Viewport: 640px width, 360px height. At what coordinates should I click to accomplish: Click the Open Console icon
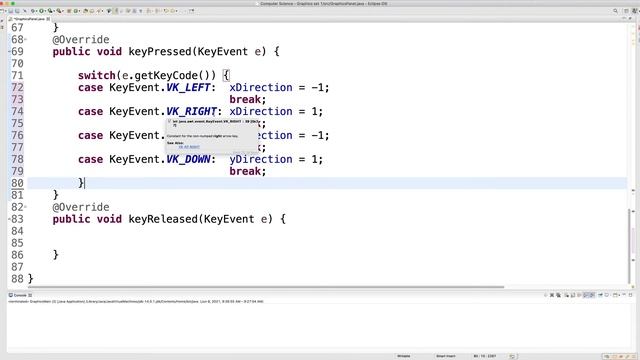coord(615,295)
